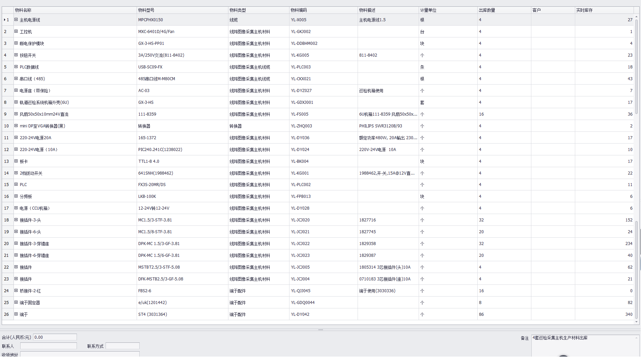Click the 物料型号 column header

point(182,10)
